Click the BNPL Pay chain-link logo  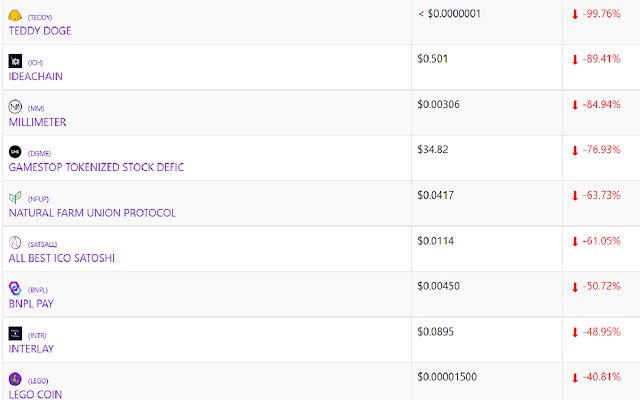[15, 288]
